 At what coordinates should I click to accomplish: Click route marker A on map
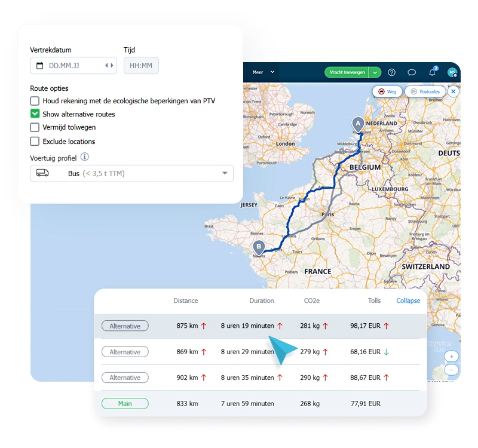[358, 124]
